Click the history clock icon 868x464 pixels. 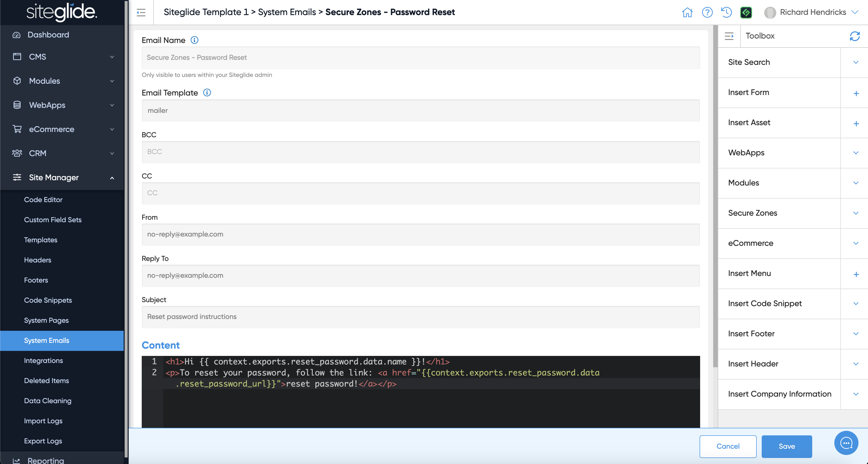(726, 13)
